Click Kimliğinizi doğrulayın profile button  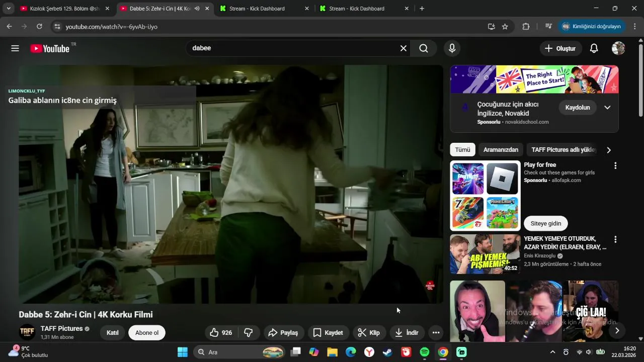tap(591, 26)
